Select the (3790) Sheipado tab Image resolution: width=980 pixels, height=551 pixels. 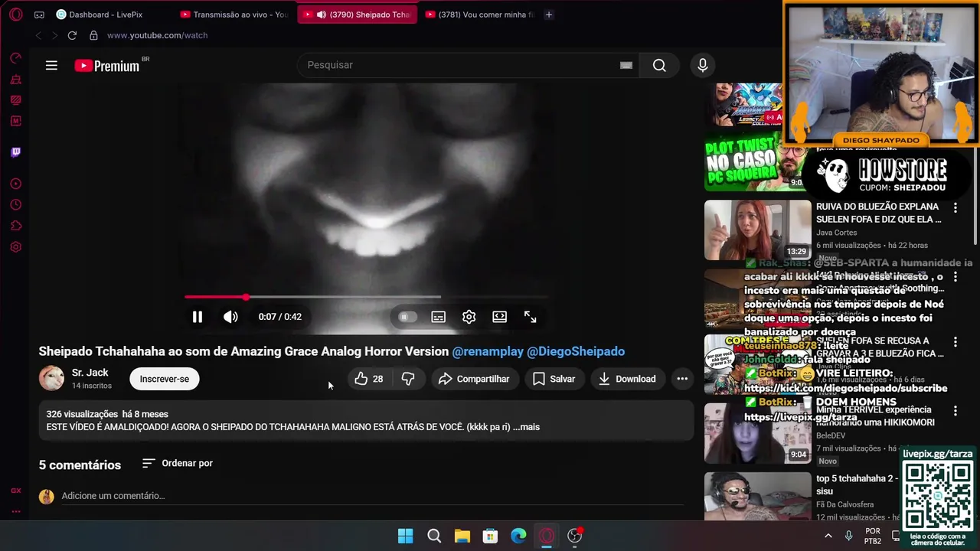coord(358,15)
